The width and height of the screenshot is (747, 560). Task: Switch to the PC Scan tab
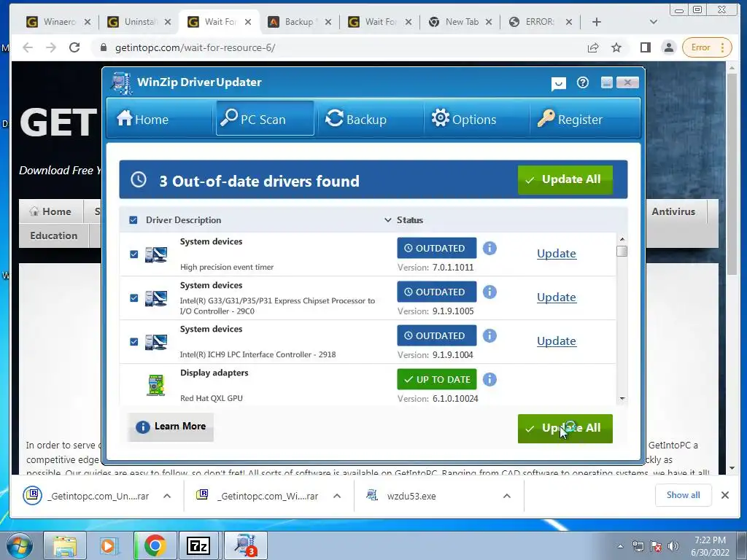tap(265, 119)
